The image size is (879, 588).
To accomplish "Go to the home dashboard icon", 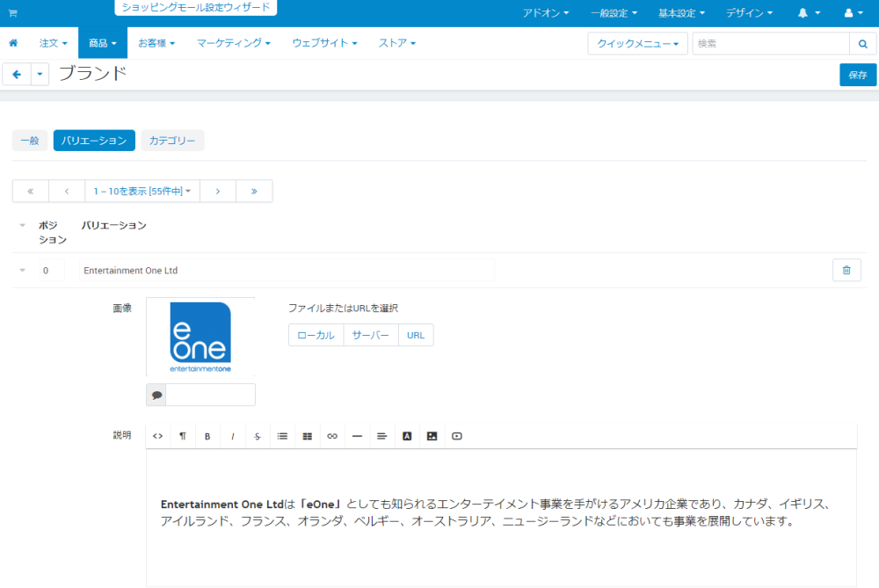I will pyautogui.click(x=13, y=42).
